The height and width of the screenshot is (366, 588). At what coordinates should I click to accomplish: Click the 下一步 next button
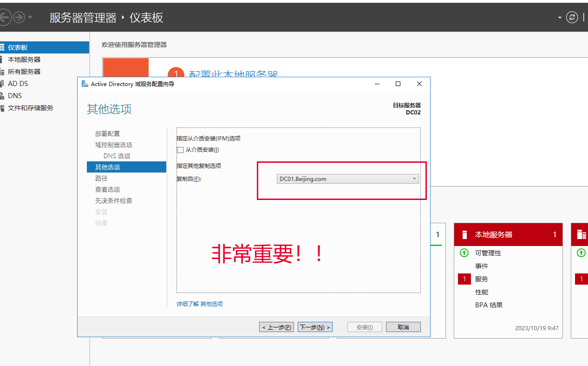coord(314,327)
